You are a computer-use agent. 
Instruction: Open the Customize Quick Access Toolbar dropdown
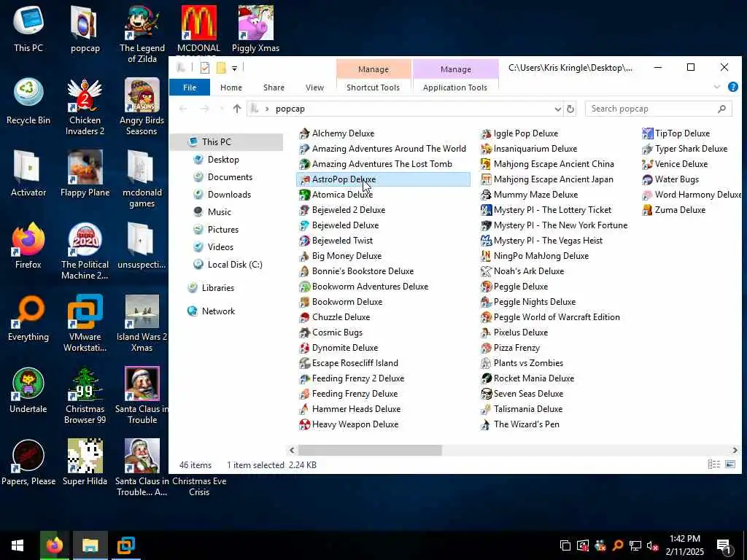click(234, 68)
